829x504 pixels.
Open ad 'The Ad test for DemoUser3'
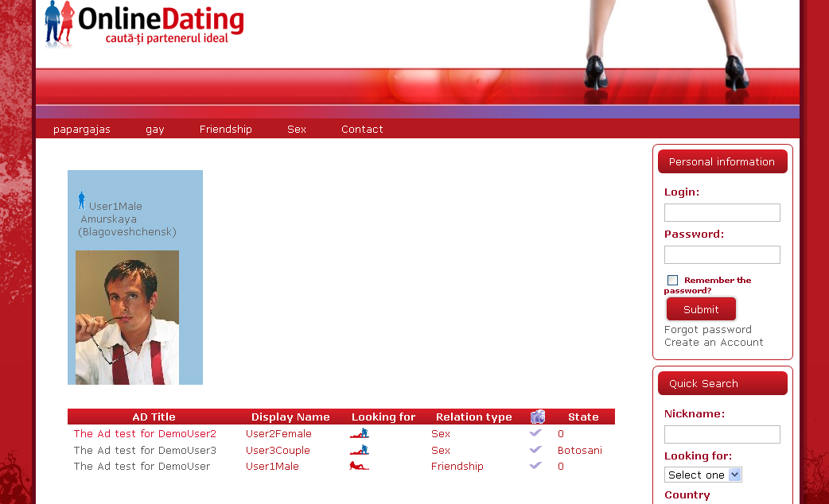pyautogui.click(x=145, y=450)
